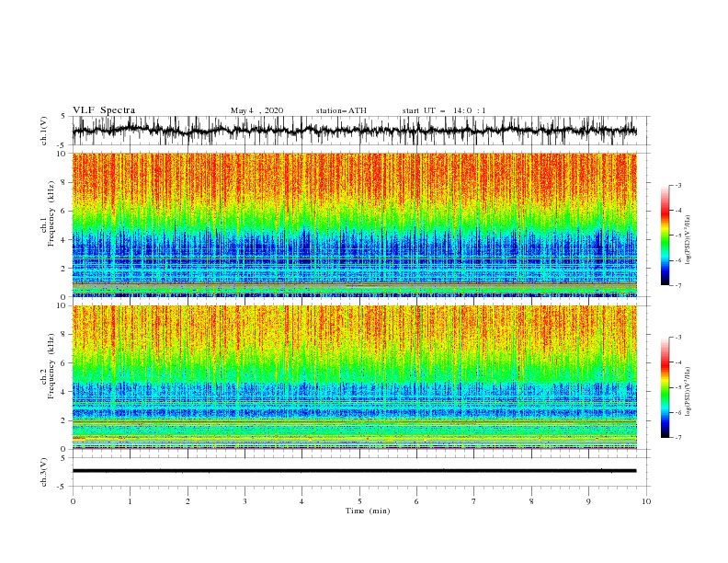728x563 pixels.
Task: Click the -3 label on ch.2 color bar
Action: (x=678, y=338)
